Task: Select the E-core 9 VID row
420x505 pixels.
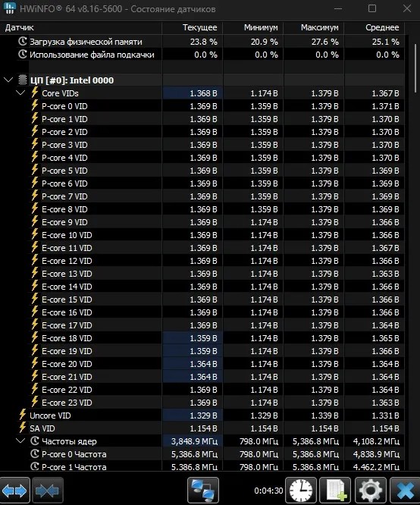Action: point(202,222)
